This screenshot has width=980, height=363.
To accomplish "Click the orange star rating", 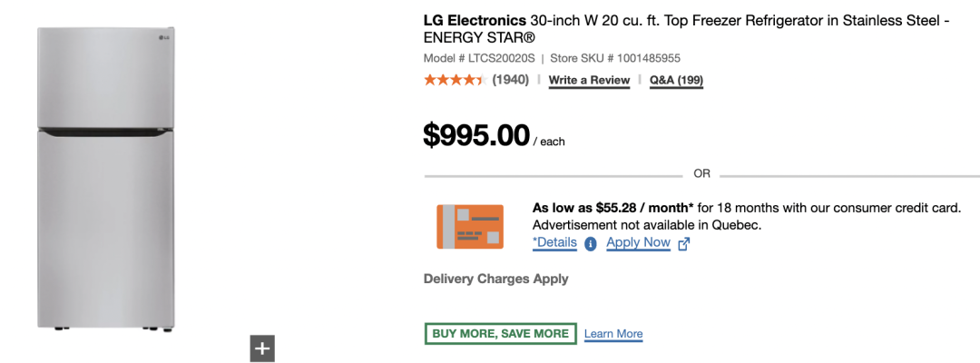I will pos(455,80).
